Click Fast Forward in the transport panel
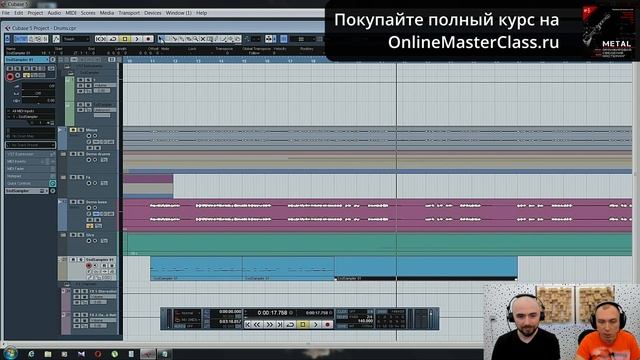This screenshot has height=360, width=640. [x=269, y=324]
